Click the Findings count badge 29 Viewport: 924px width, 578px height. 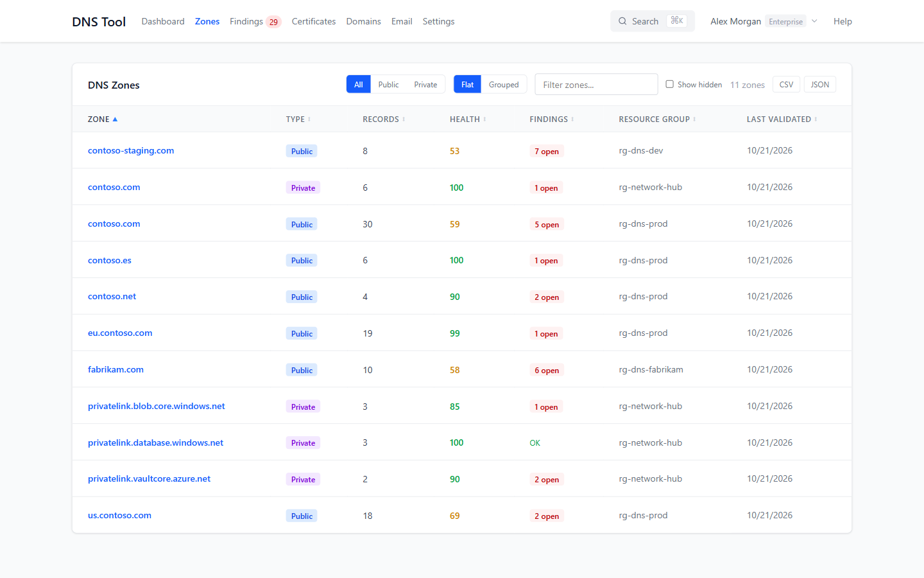coord(273,22)
